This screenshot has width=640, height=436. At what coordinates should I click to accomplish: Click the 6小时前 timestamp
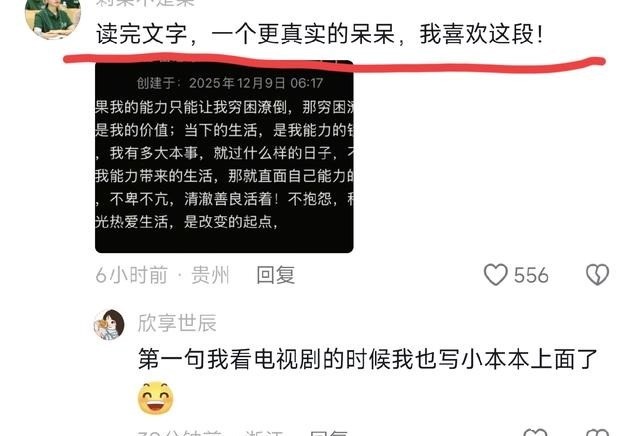131,275
